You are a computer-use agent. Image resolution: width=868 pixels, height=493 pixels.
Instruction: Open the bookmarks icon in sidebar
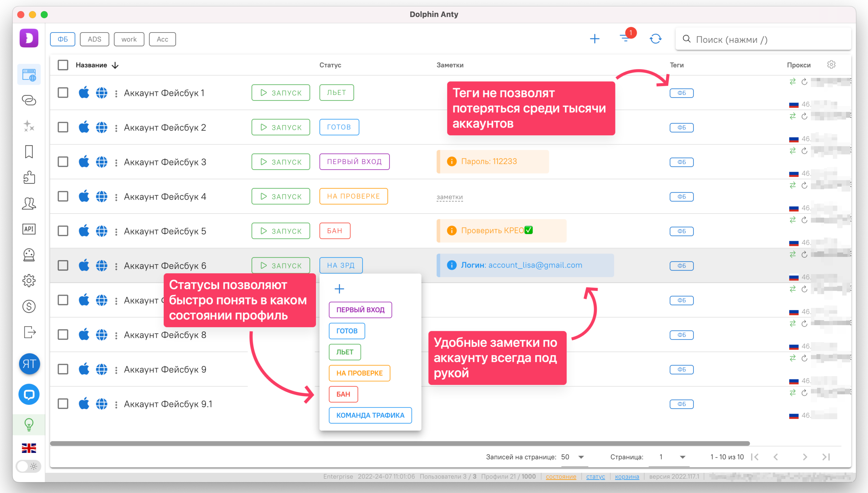[x=29, y=152]
